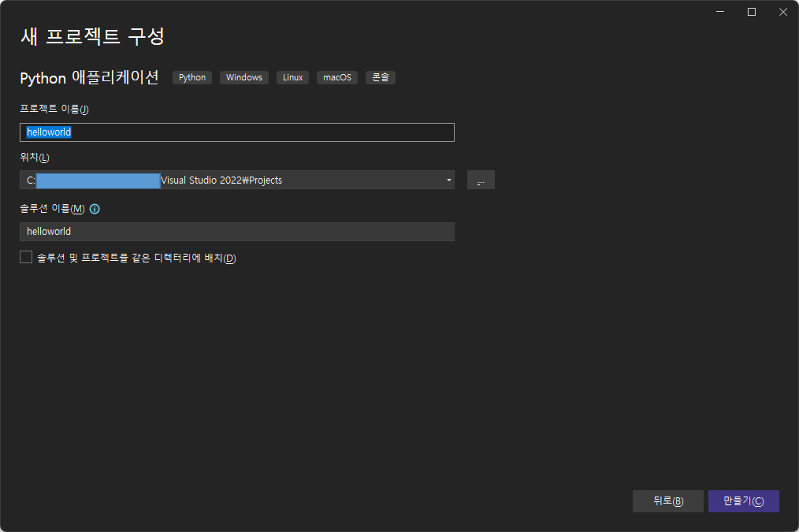The width and height of the screenshot is (799, 532).
Task: Click the Windows tag label
Action: 244,77
